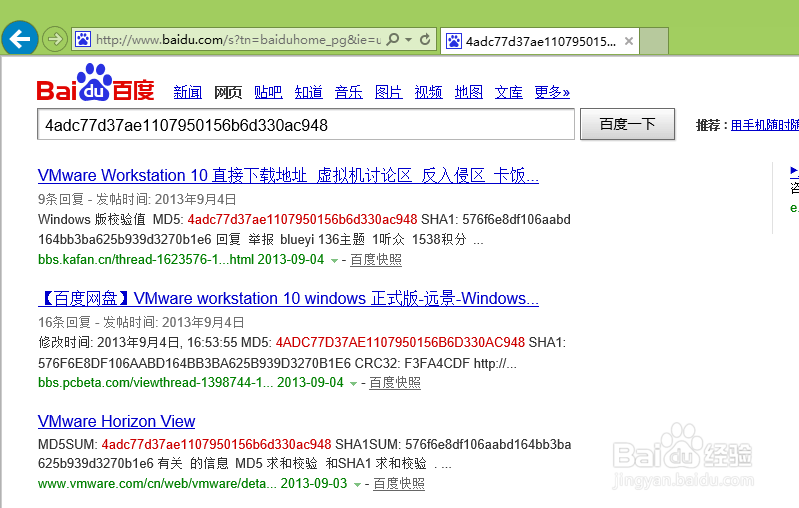Expand arrow next to www.vmware.com result URL
The width and height of the screenshot is (799, 508).
pos(357,485)
